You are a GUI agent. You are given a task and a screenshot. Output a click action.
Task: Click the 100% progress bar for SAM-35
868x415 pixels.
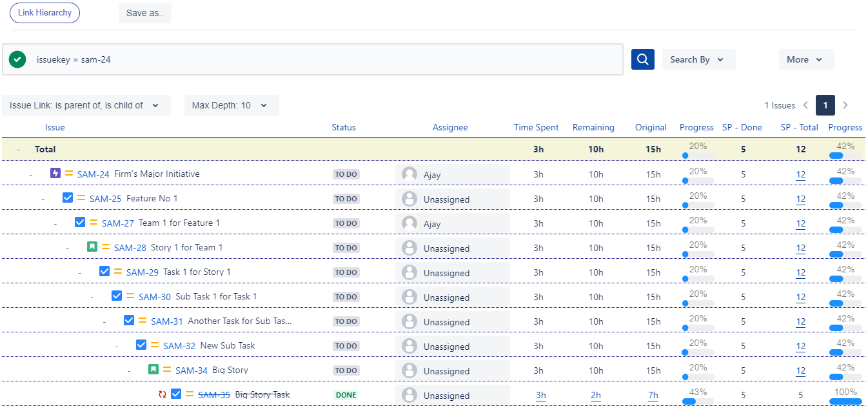click(x=845, y=401)
